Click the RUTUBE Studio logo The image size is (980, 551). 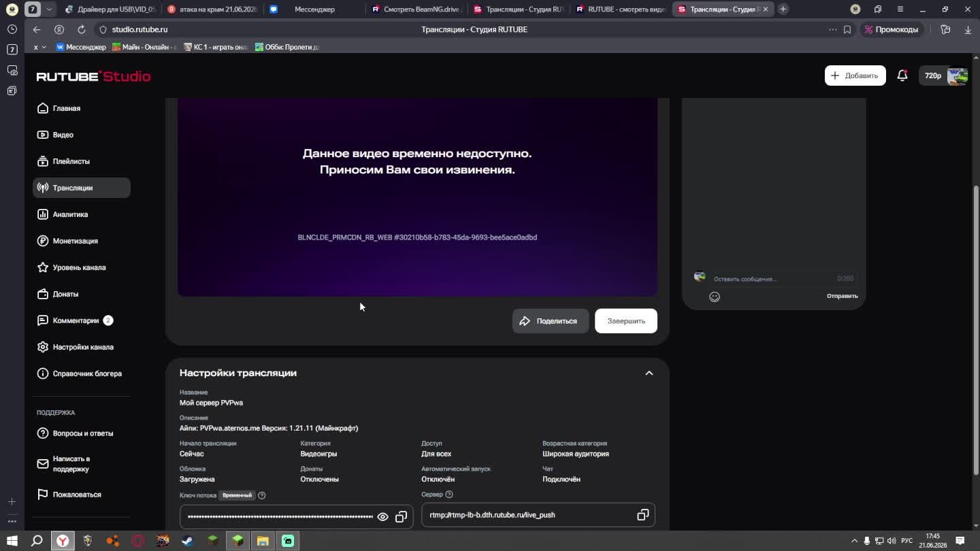93,76
